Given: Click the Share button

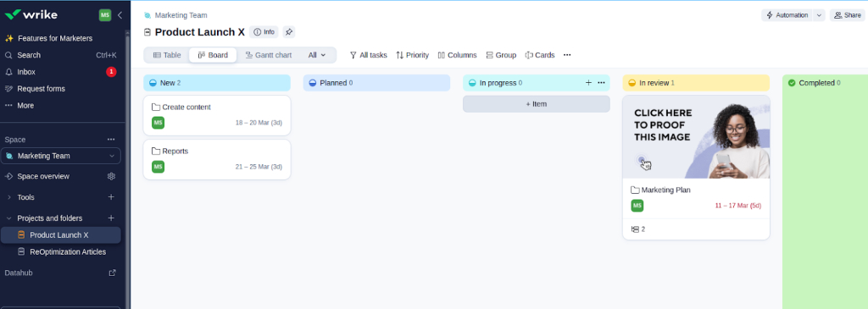Looking at the screenshot, I should tap(847, 15).
